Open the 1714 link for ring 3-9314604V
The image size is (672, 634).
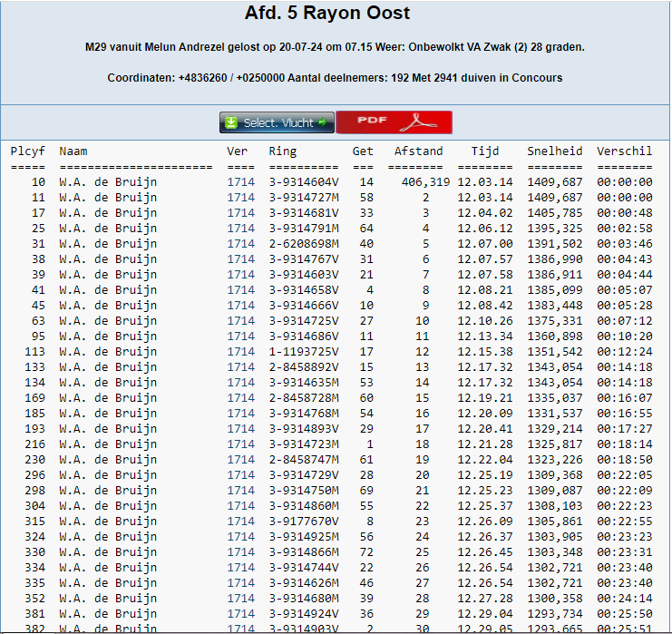pyautogui.click(x=240, y=182)
